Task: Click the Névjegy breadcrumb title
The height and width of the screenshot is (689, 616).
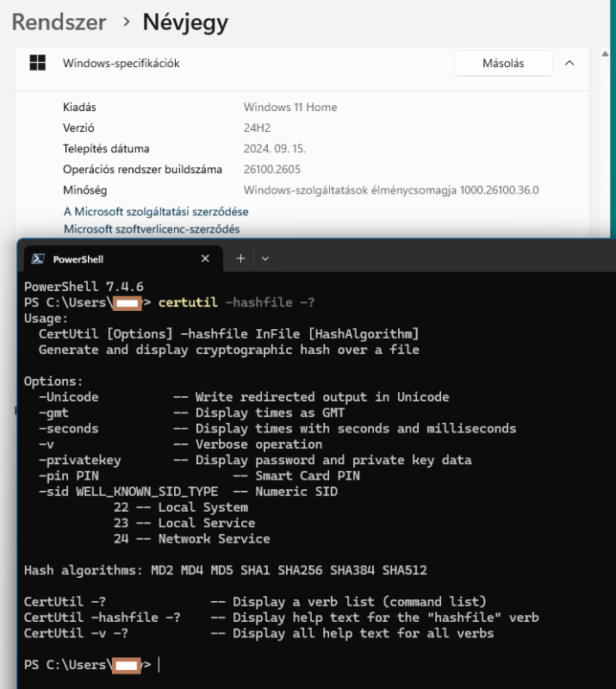Action: (185, 23)
